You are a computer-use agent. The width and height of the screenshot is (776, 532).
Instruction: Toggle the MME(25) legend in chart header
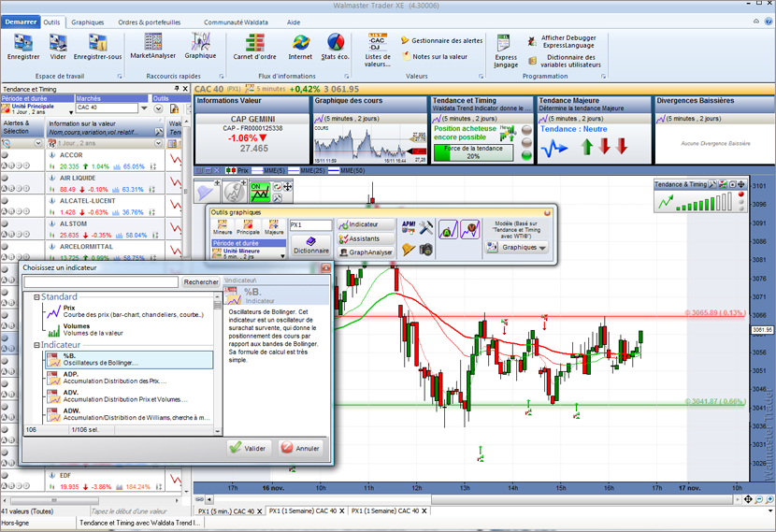pyautogui.click(x=307, y=170)
